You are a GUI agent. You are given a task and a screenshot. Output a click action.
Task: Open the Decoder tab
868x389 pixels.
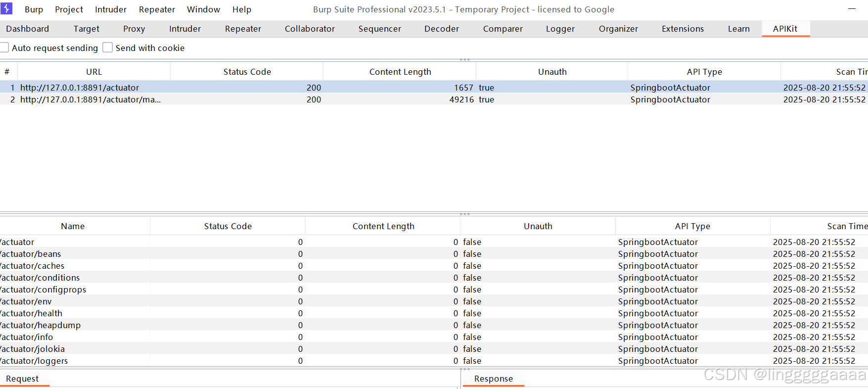click(x=442, y=29)
